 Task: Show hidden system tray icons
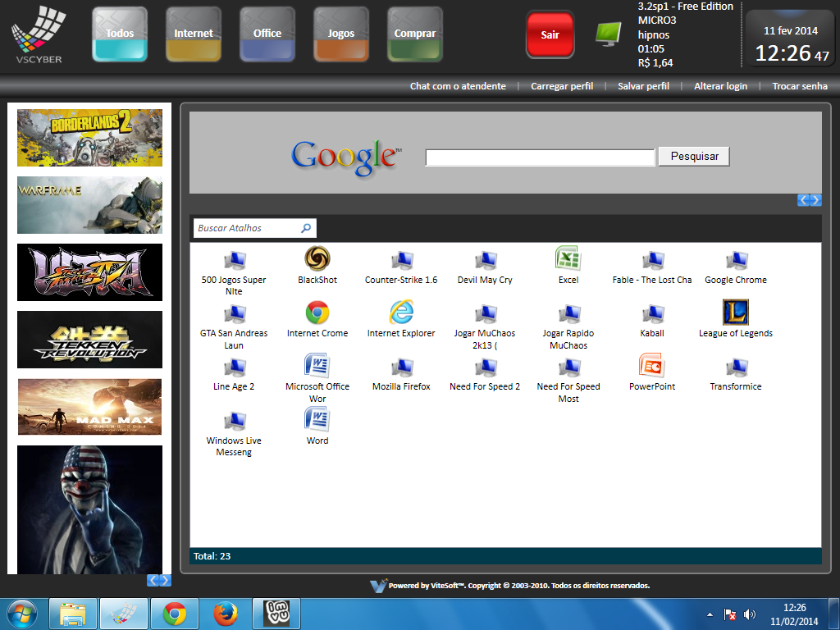click(x=710, y=614)
